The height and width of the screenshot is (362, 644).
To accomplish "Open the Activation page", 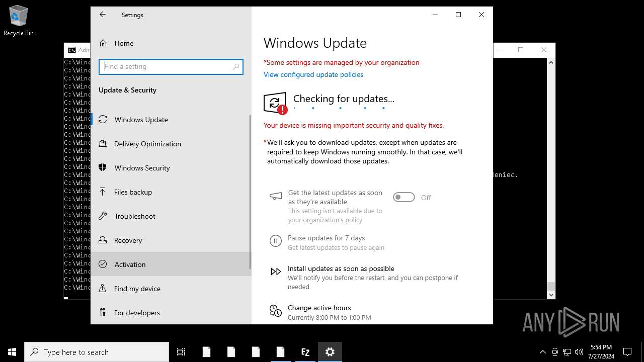I will [171, 264].
